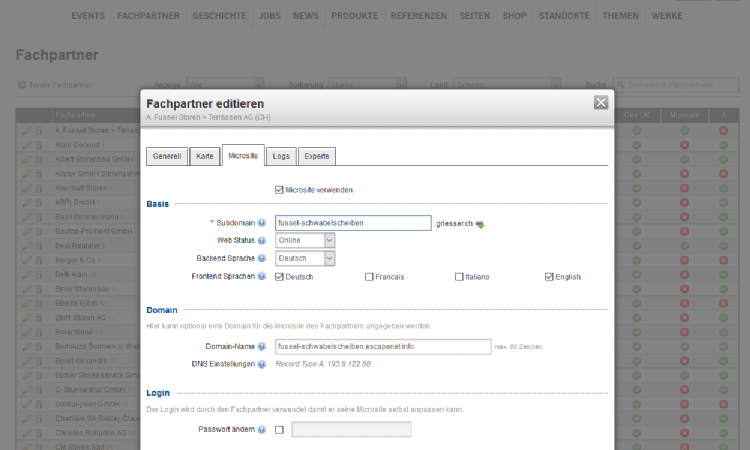Toggle the Microsite verwenden checkbox
Screen dimensions: 750x450
pos(279,189)
